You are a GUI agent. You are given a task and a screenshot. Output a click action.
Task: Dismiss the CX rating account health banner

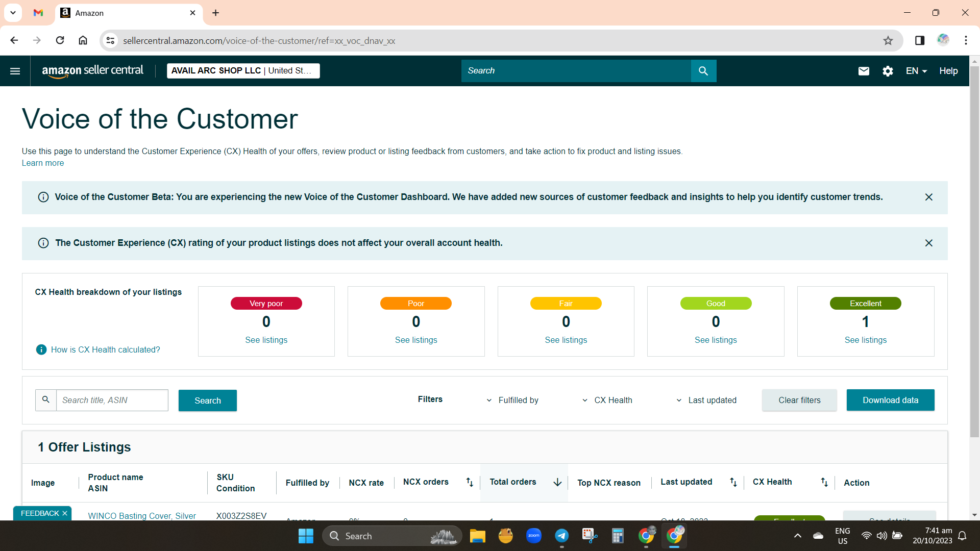pos(928,243)
